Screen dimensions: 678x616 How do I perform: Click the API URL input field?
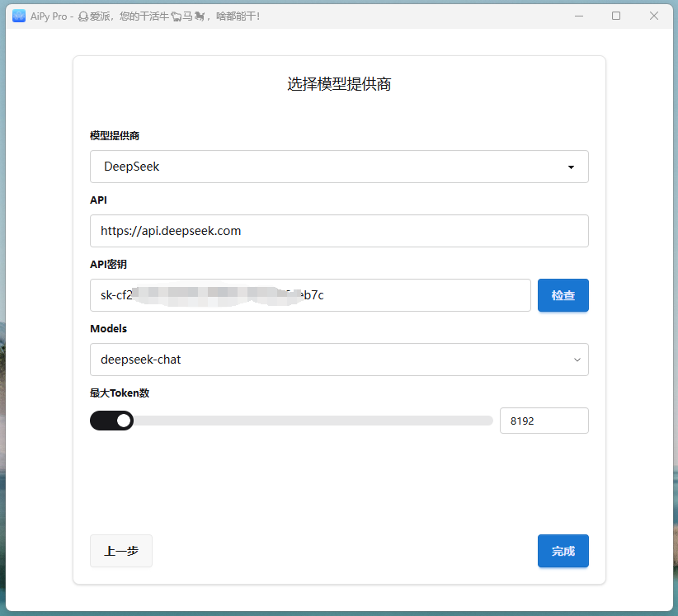pos(339,231)
